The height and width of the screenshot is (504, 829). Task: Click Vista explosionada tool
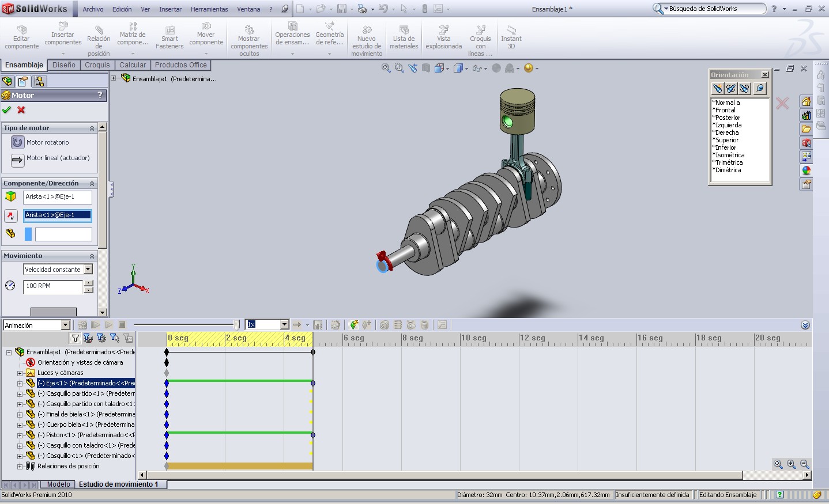443,37
